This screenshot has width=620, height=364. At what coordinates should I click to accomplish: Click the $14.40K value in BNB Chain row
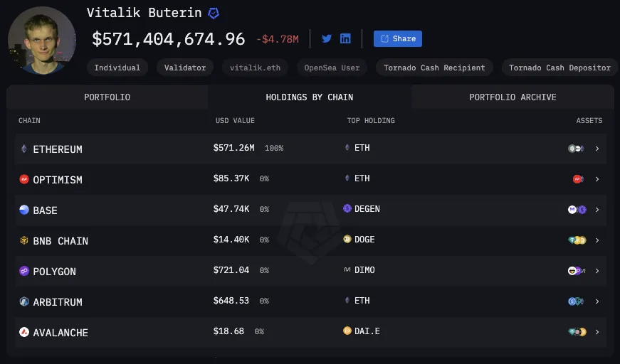pos(231,240)
